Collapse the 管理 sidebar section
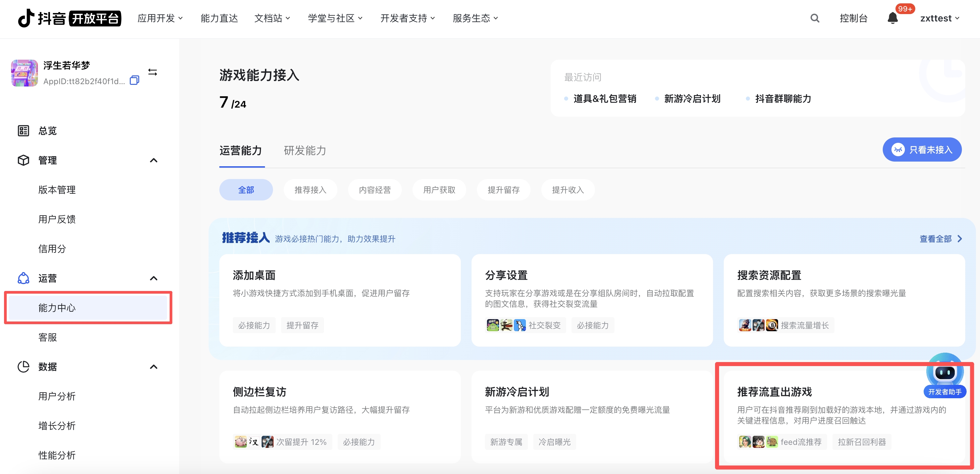 click(153, 161)
